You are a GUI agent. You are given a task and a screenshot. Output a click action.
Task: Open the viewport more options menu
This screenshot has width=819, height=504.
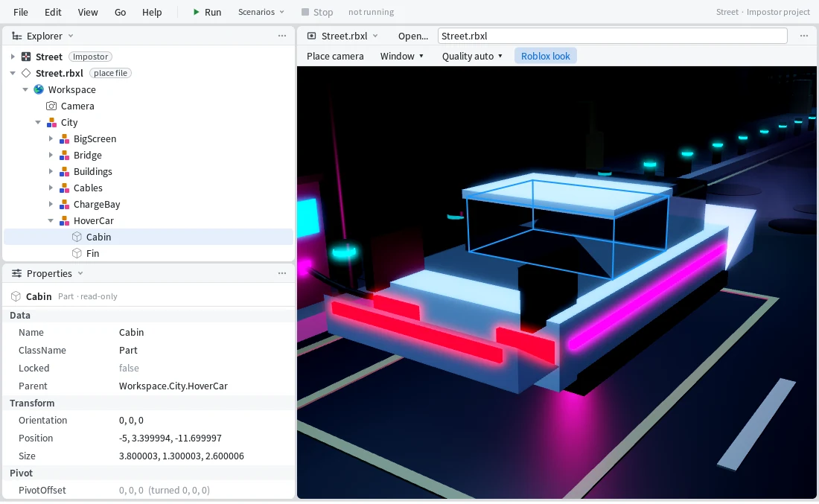click(804, 36)
